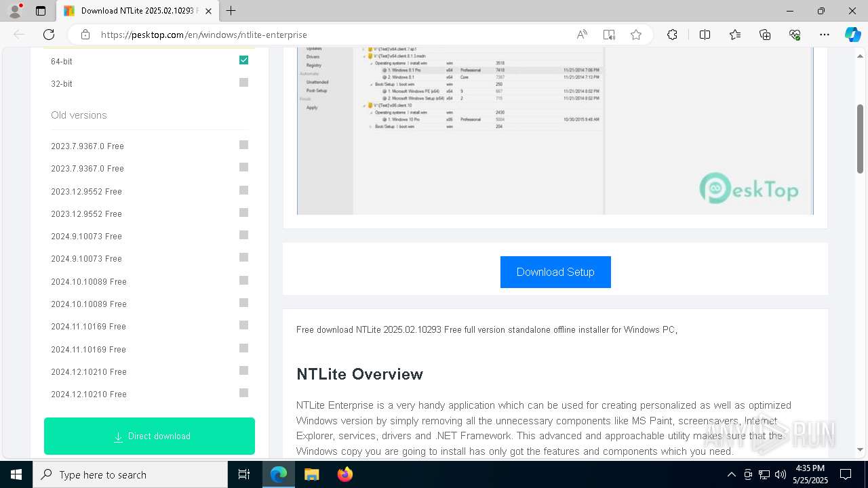The height and width of the screenshot is (488, 868).
Task: Select the 'Old versions' heading
Action: tap(79, 115)
